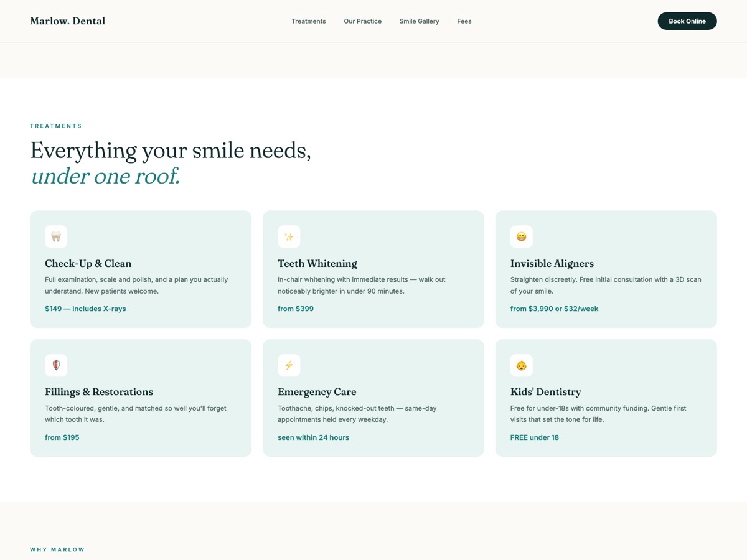Screen dimensions: 747x560
Task: Click the baby face icon on Kids' Dentistry card
Action: 522,365
